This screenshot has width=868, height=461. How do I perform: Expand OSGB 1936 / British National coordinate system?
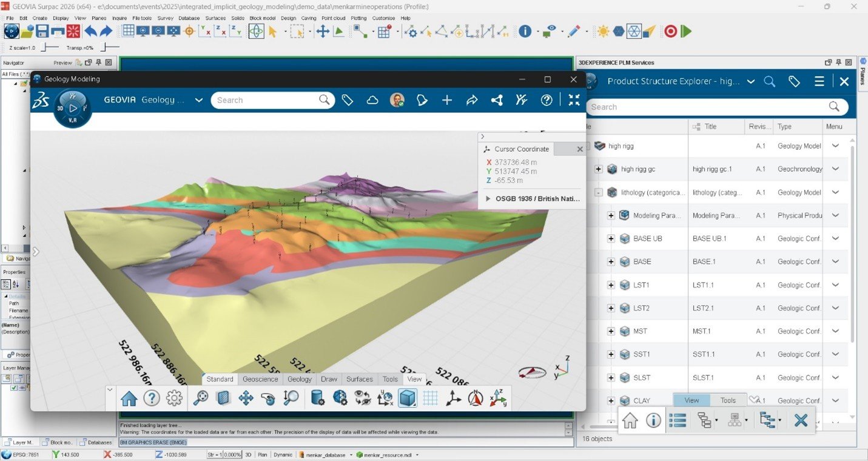point(488,198)
